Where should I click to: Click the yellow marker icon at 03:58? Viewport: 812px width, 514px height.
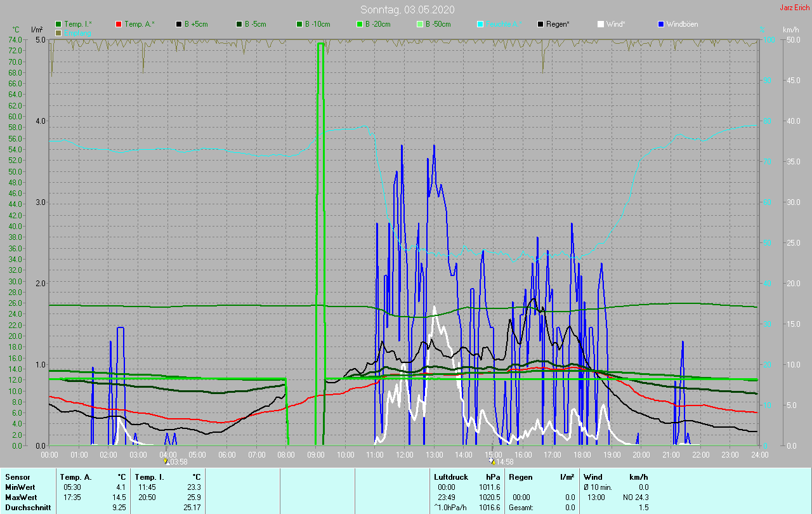pyautogui.click(x=166, y=461)
